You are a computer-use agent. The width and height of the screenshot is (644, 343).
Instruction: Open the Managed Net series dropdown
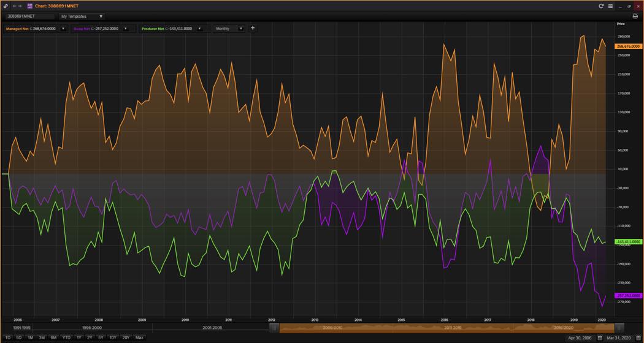point(63,29)
